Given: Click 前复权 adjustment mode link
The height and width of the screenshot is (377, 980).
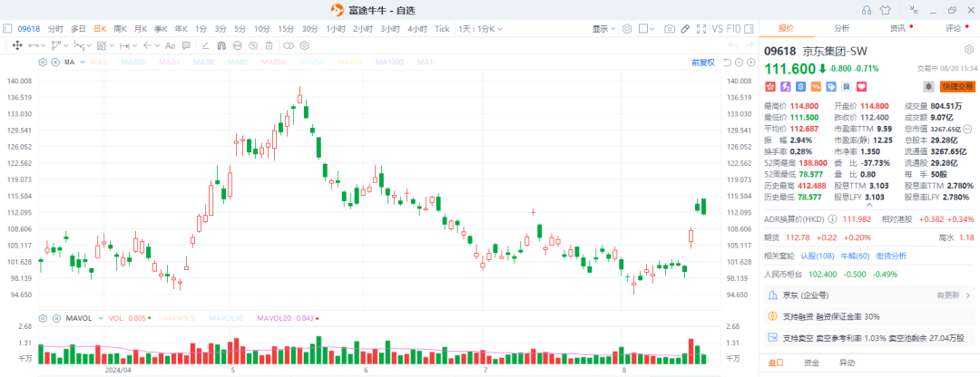Looking at the screenshot, I should tap(702, 62).
